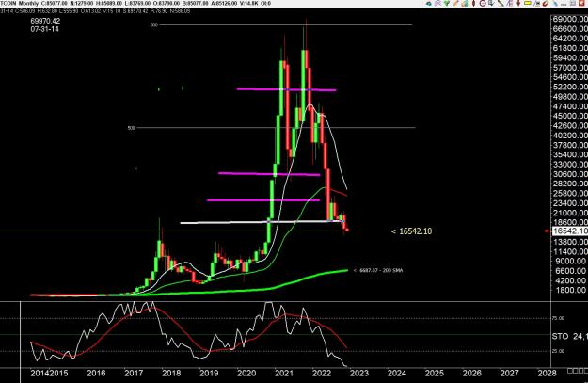Screen dimensions: 588x383
Task: Click the circle with minus toolbar icon
Action: [483, 4]
